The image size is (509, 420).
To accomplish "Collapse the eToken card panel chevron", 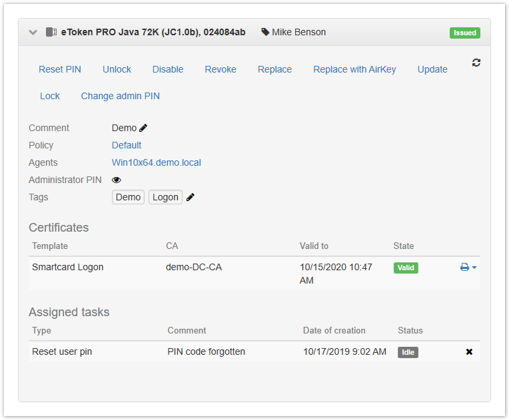I will [33, 32].
